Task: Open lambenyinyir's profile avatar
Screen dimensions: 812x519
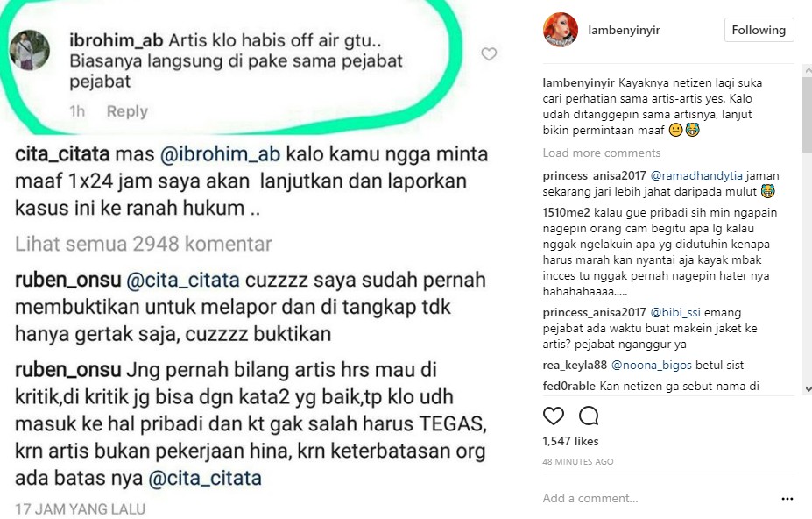Action: 561,30
